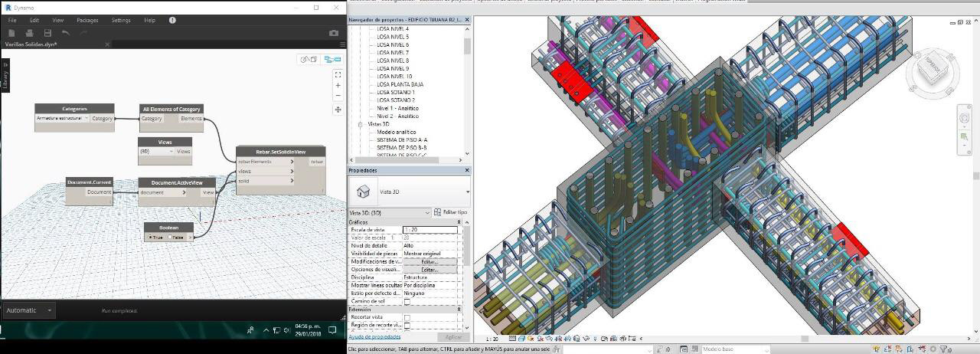Open the Packages menu in Dynamo
This screenshot has width=980, height=354.
point(87,20)
